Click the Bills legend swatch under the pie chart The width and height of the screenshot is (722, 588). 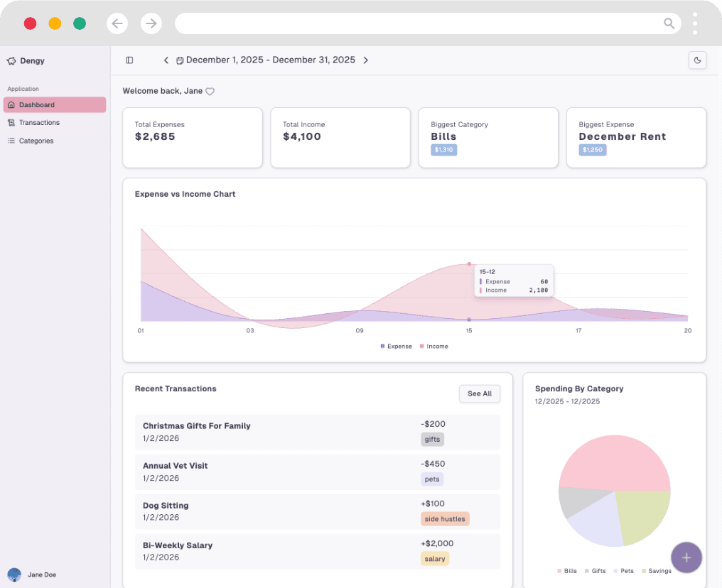[x=561, y=570]
